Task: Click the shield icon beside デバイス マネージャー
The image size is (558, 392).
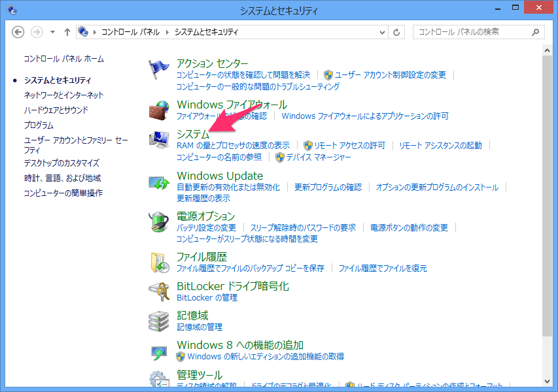Action: 280,157
